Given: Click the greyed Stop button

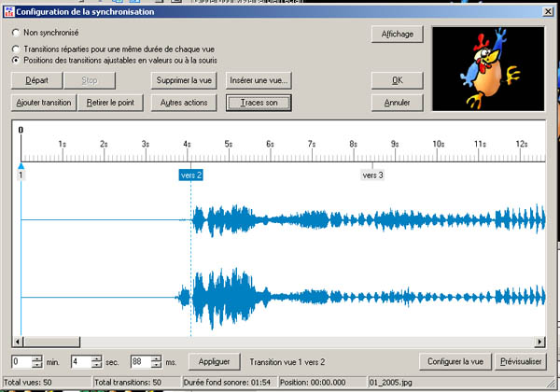Looking at the screenshot, I should pyautogui.click(x=90, y=80).
